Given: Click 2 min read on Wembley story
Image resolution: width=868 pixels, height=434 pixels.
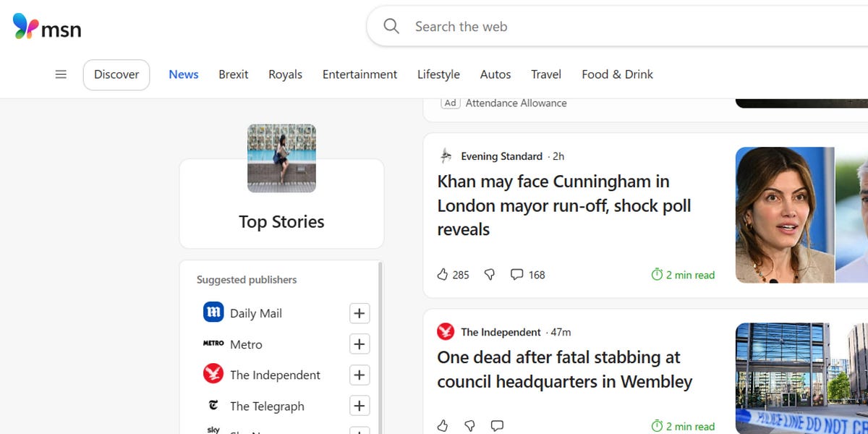Looking at the screenshot, I should [683, 426].
